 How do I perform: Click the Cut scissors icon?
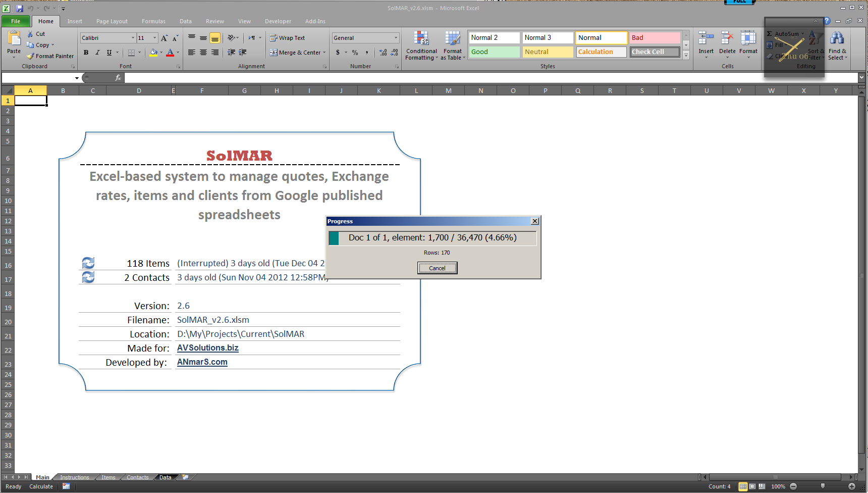[x=30, y=34]
